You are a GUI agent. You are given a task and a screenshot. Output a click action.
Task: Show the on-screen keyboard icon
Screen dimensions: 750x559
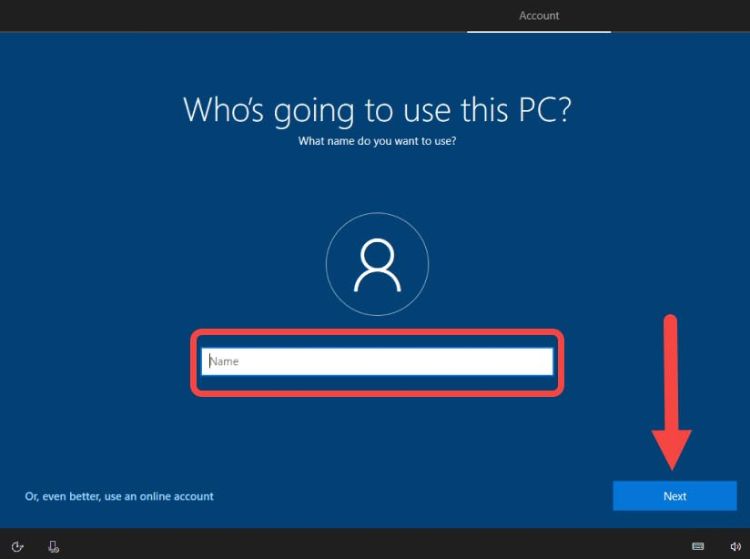point(698,547)
